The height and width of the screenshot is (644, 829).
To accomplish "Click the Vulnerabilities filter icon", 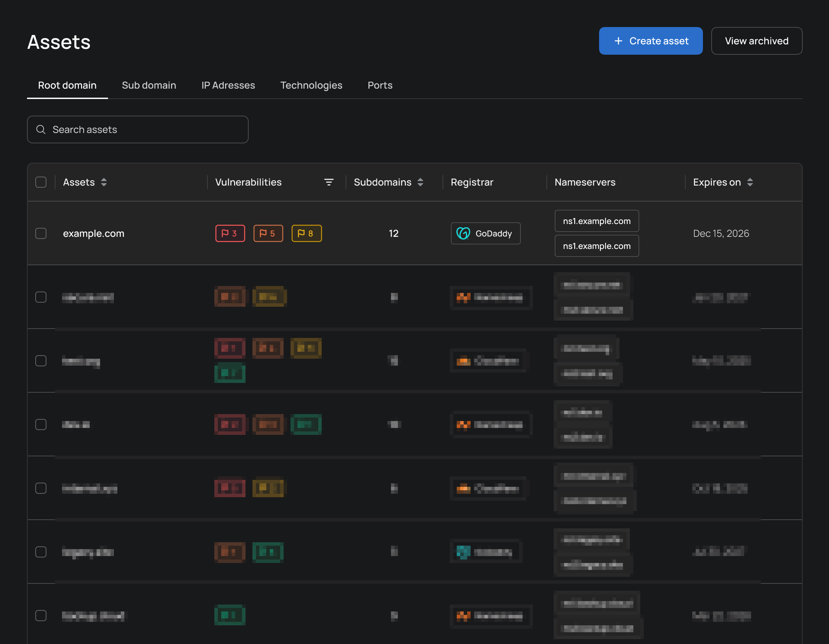I will 329,182.
